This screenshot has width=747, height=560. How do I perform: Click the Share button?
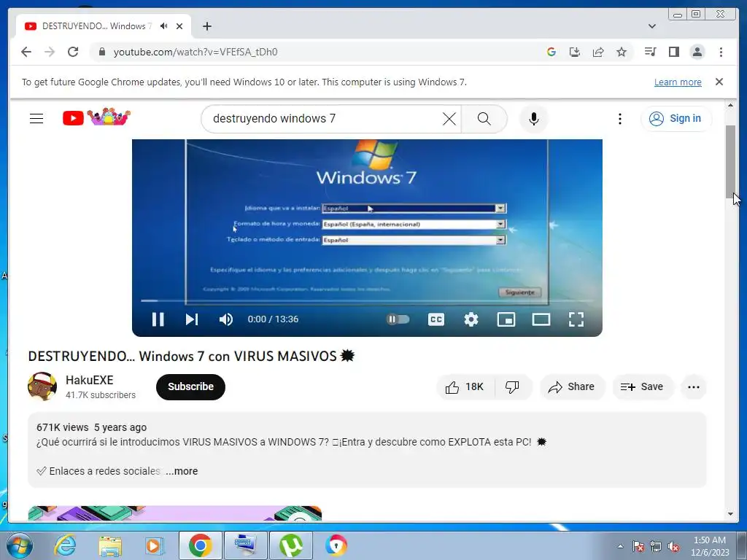tap(572, 386)
